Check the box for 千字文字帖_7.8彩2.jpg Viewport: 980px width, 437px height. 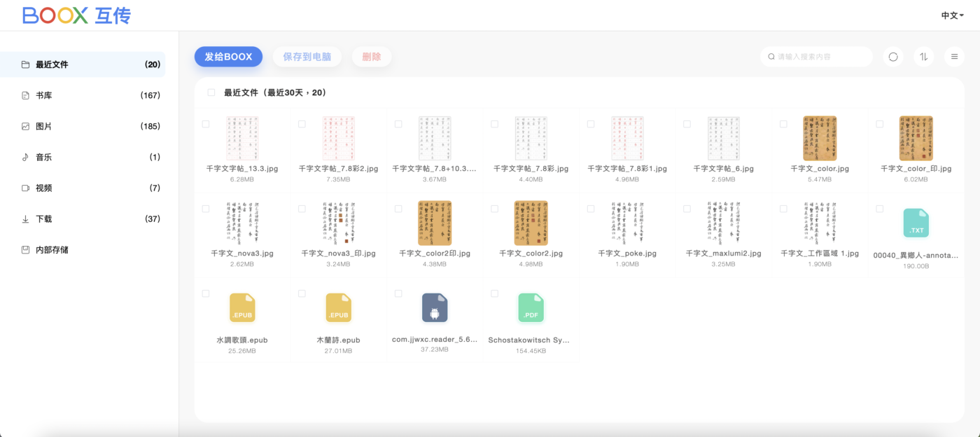pyautogui.click(x=302, y=124)
